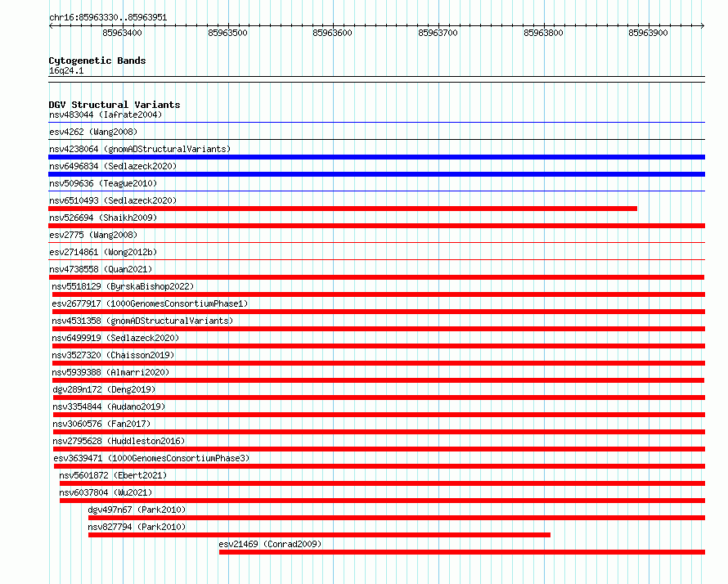Open the nsv5601872 (Ebert2021) variant
The image size is (728, 584).
pos(113,475)
